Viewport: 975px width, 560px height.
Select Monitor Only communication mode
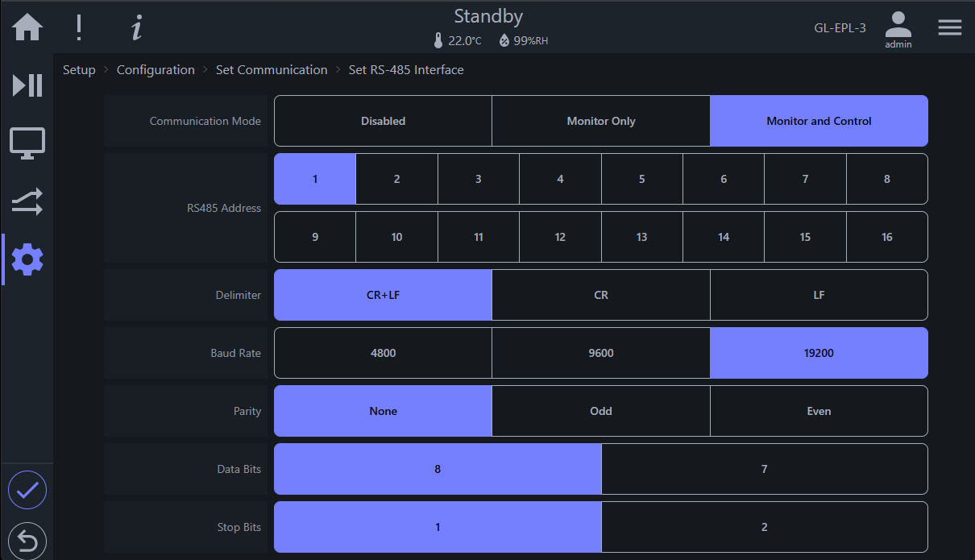[601, 121]
